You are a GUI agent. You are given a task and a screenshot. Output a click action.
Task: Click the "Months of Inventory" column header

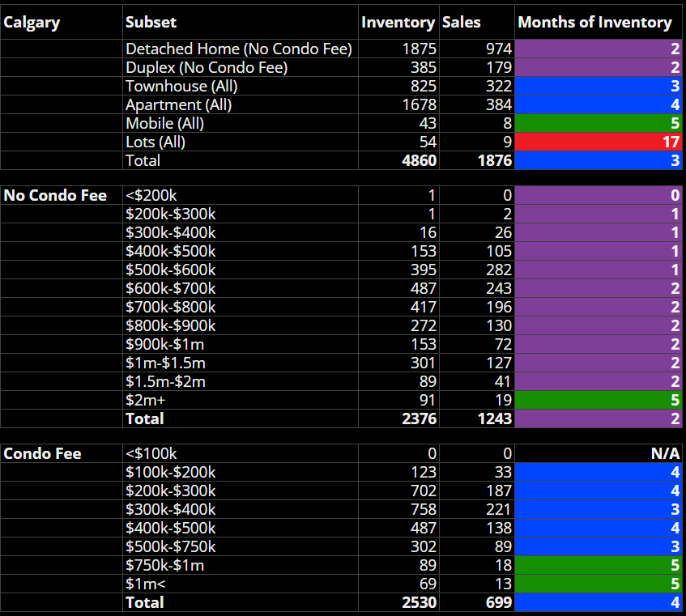pos(594,23)
